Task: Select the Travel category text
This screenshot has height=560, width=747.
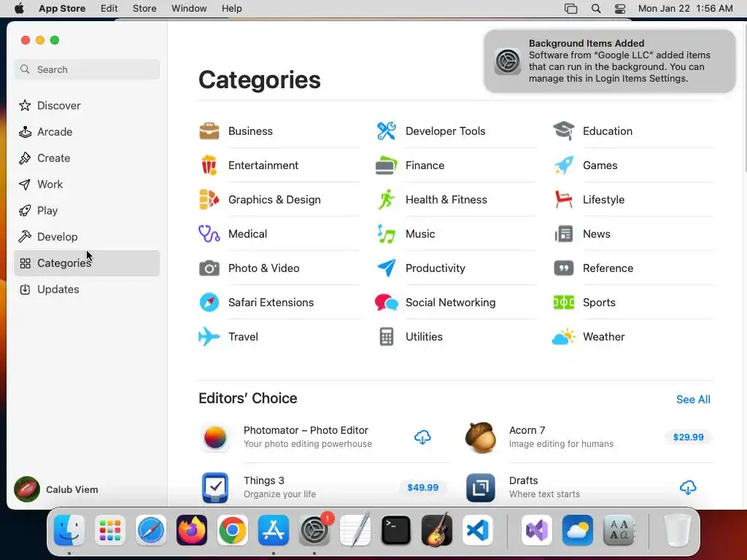Action: click(244, 337)
